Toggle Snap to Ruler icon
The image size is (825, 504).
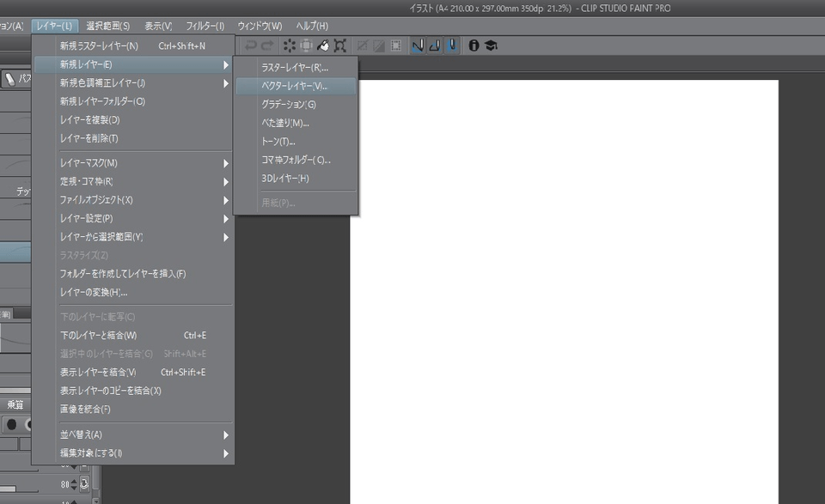(x=418, y=46)
